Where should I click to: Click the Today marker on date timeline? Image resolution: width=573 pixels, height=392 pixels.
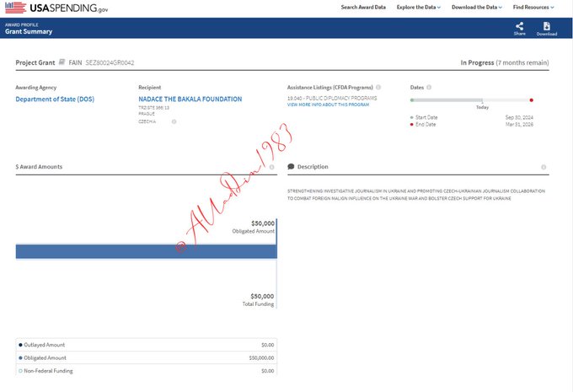(x=482, y=103)
